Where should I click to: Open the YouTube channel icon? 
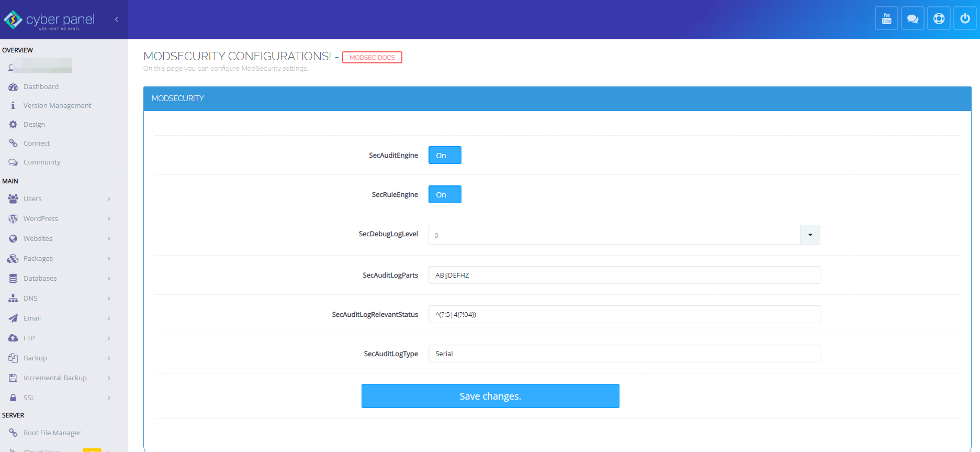click(886, 18)
